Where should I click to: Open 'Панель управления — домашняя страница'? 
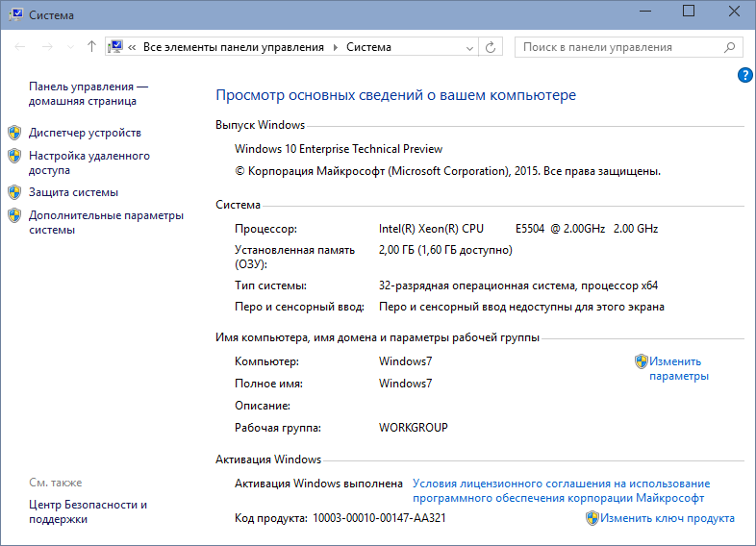click(88, 93)
